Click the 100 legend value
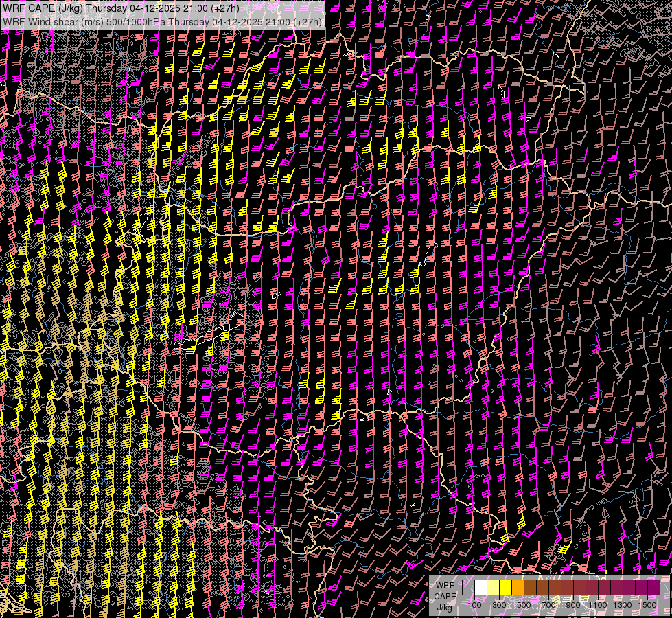Viewport: 672px width, 618px height. click(x=474, y=605)
